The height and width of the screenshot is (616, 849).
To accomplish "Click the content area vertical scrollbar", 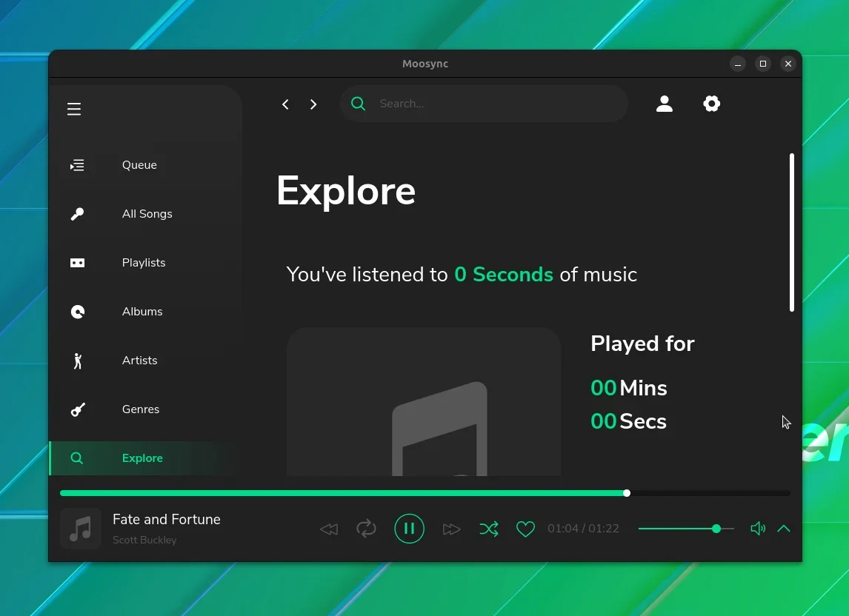I will (x=792, y=232).
